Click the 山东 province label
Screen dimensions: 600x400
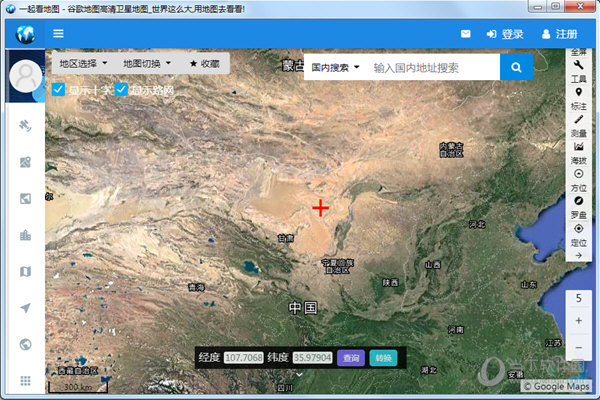529,284
